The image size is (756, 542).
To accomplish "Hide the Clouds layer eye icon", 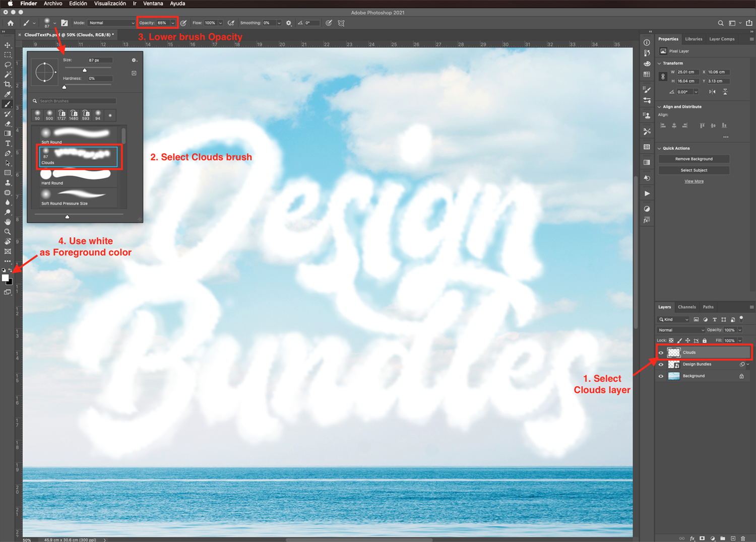I will pyautogui.click(x=661, y=353).
